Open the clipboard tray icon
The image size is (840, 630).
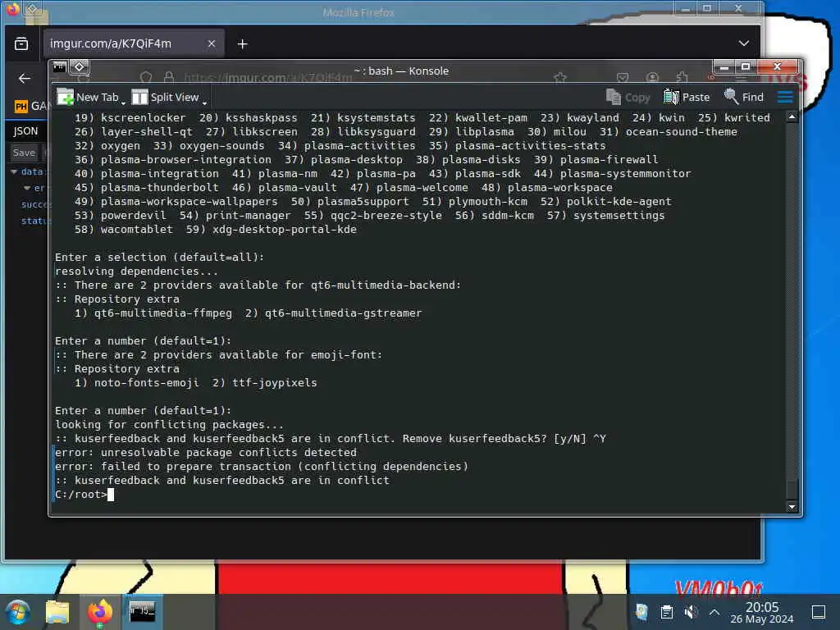666,612
